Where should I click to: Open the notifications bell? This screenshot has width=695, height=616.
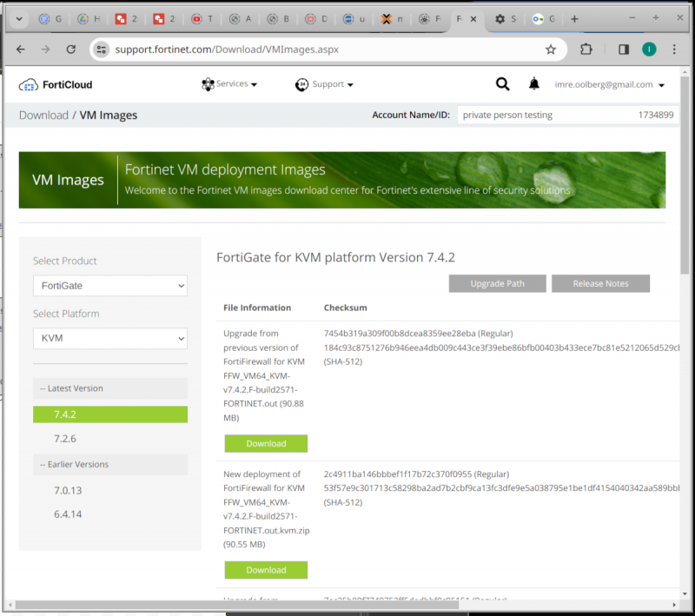[534, 83]
